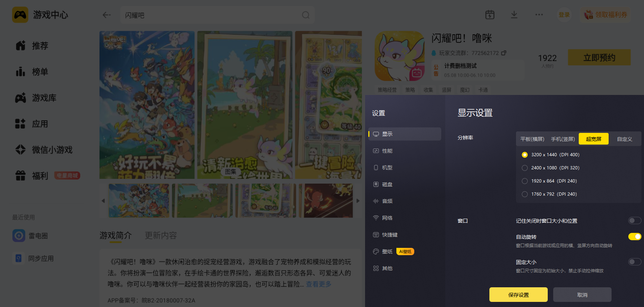Image resolution: width=644 pixels, height=307 pixels.
Task: Click the 计费删档测试 announcement
Action: coord(478,70)
